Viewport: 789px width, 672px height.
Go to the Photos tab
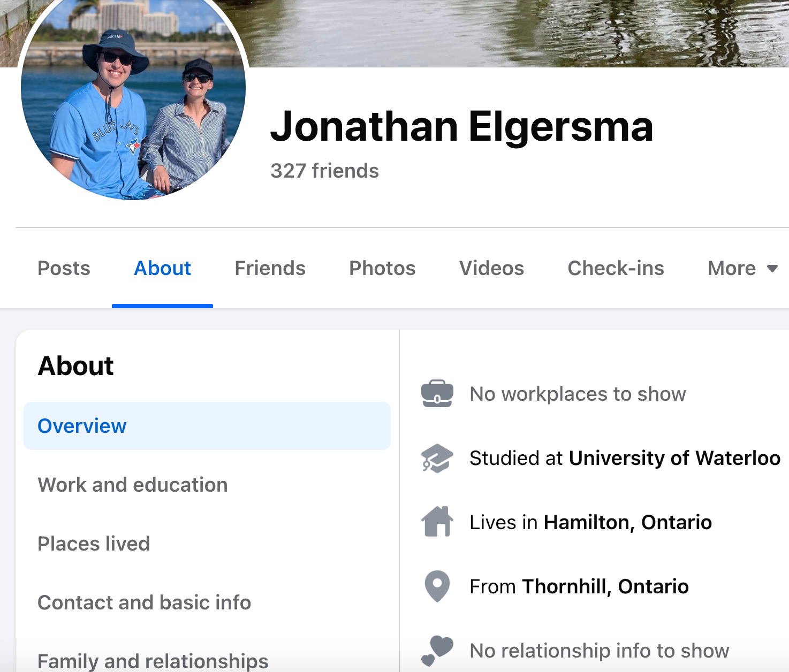click(x=382, y=268)
